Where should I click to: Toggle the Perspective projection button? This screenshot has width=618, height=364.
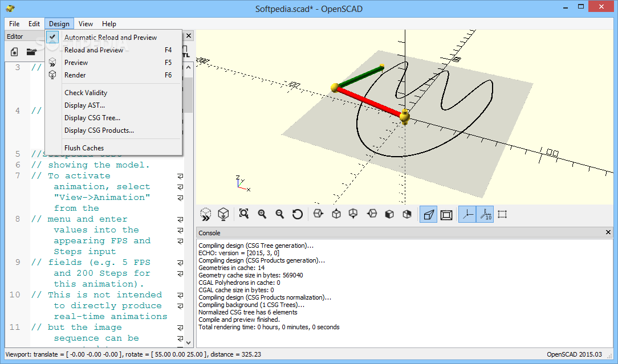tap(428, 214)
